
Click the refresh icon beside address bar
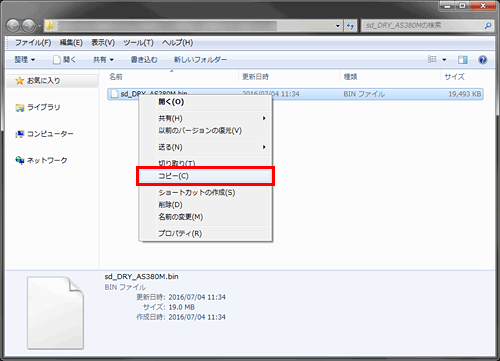[350, 26]
